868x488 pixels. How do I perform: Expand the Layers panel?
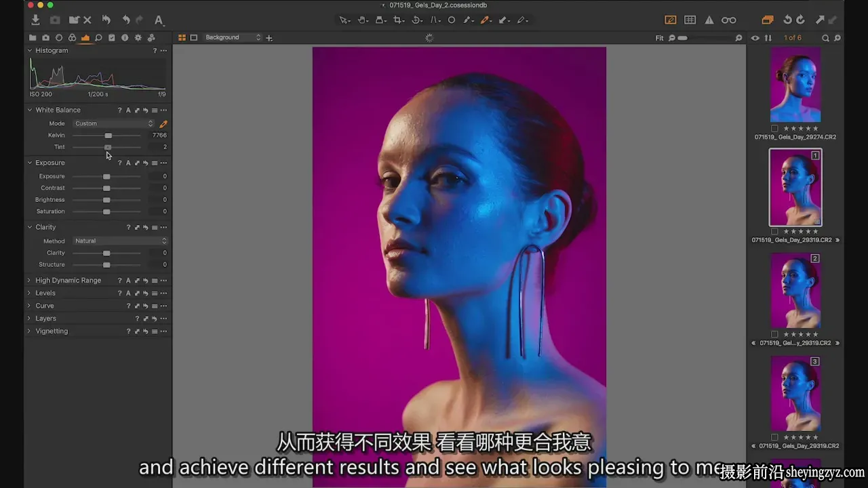(29, 319)
